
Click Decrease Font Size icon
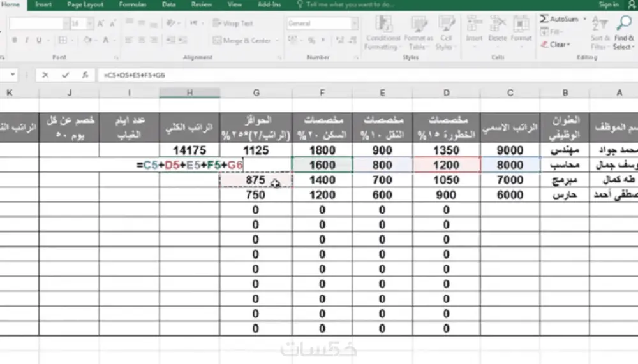coord(113,24)
